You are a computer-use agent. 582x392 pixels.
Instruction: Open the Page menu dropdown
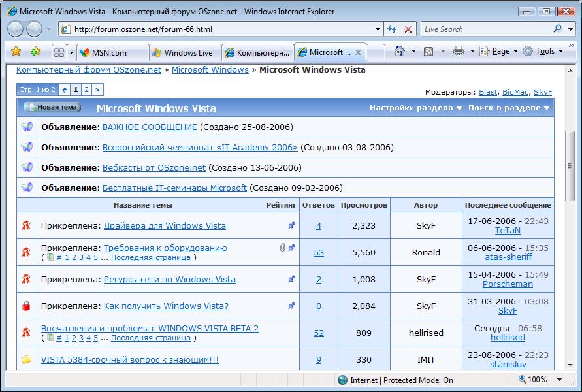[x=500, y=51]
